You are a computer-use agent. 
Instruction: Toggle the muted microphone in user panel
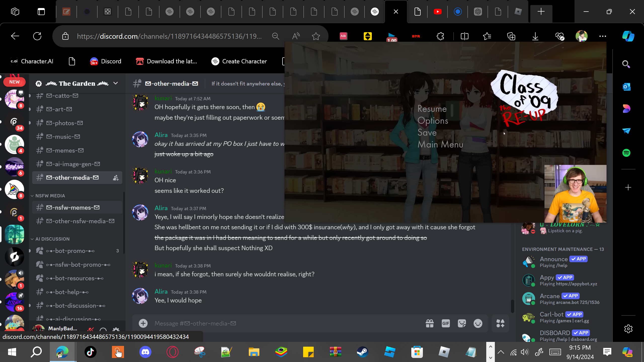[x=91, y=329]
